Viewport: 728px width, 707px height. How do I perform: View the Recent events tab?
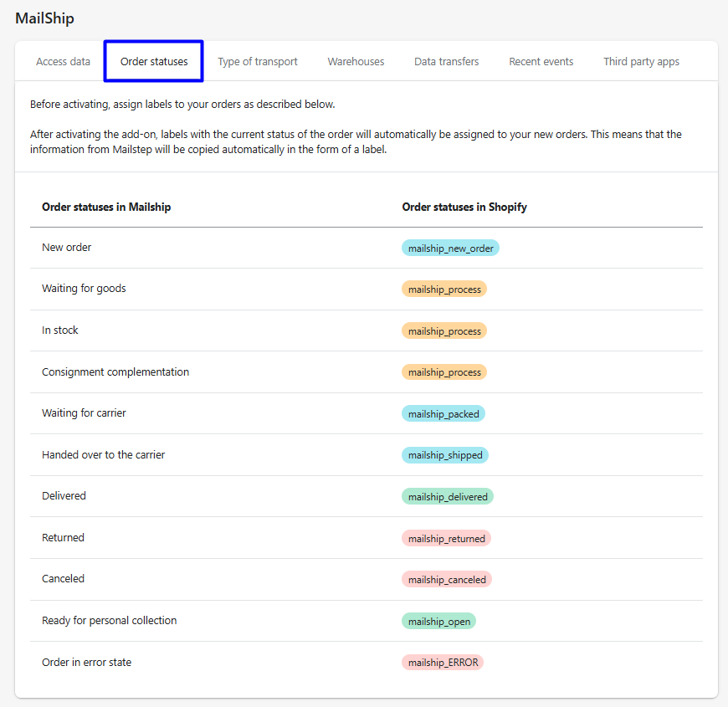(541, 61)
